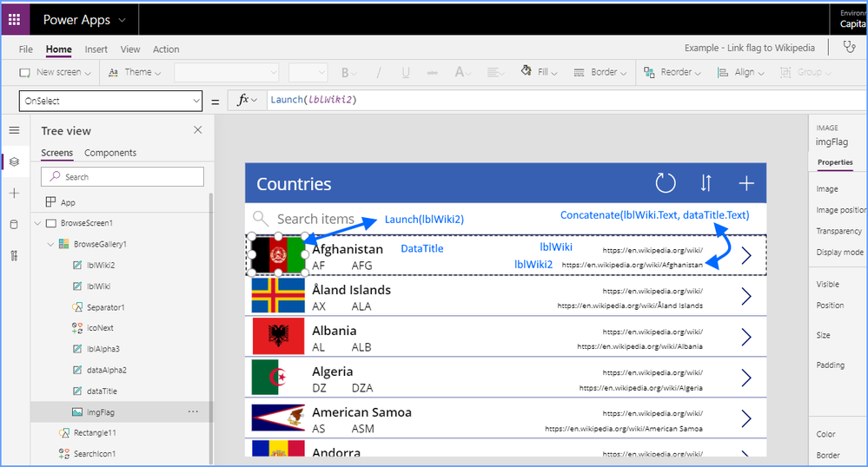This screenshot has width=868, height=467.
Task: Click in the formula bar Launch(lblWiki2)
Action: (x=314, y=100)
